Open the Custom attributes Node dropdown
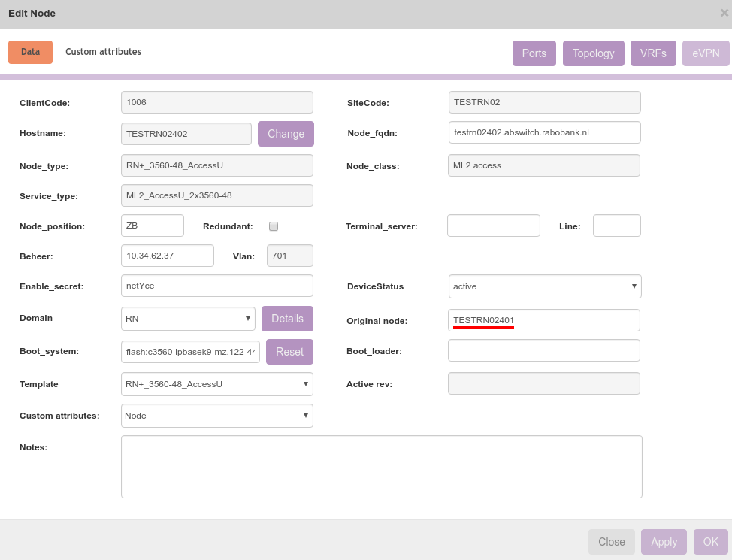 216,416
